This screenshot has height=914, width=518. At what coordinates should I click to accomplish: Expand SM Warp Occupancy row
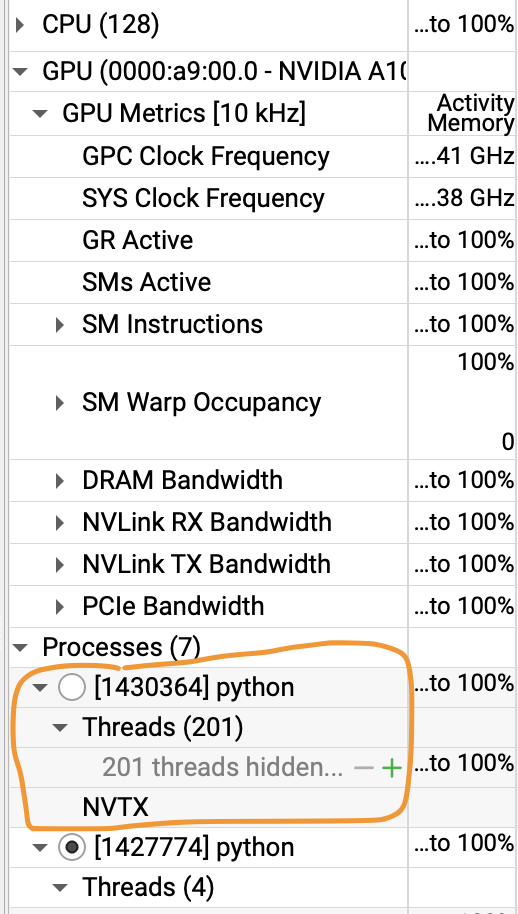pos(60,403)
